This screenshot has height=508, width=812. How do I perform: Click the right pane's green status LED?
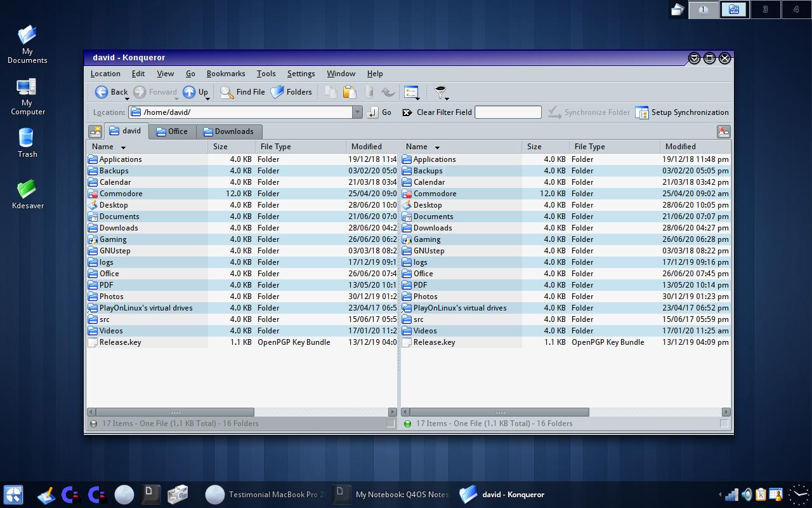coord(407,424)
